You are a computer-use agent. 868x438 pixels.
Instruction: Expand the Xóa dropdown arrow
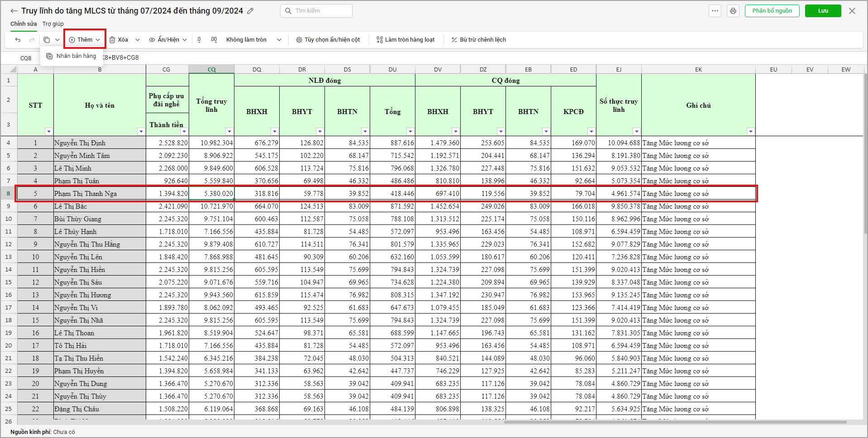click(138, 40)
